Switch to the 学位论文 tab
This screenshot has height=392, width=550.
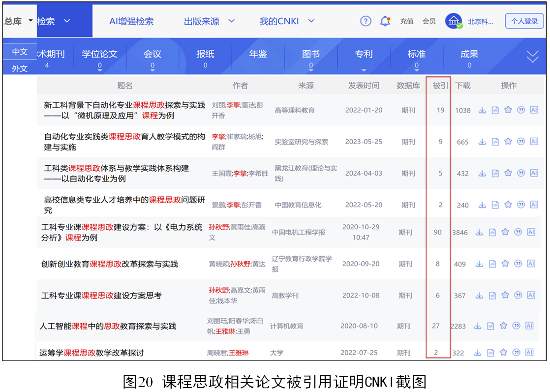(100, 55)
